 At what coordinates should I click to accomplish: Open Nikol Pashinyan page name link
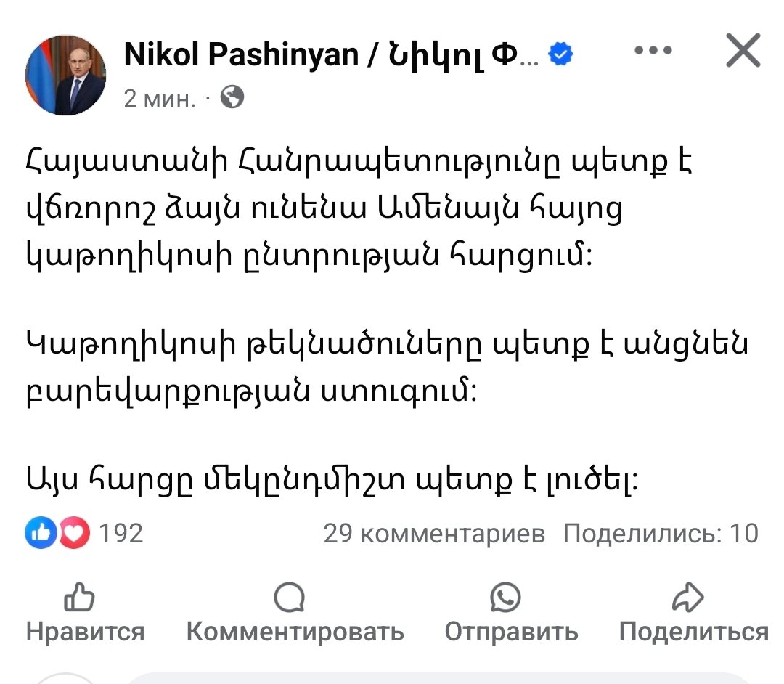331,54
